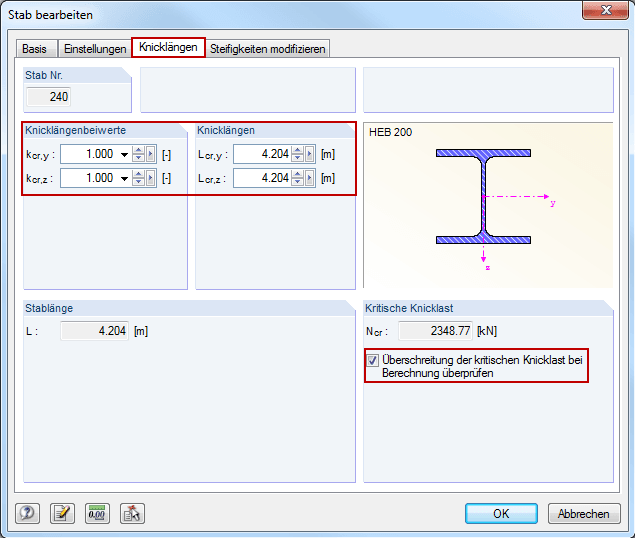Image resolution: width=635 pixels, height=538 pixels.
Task: Click the Ncr value 2348.77
Action: [435, 331]
